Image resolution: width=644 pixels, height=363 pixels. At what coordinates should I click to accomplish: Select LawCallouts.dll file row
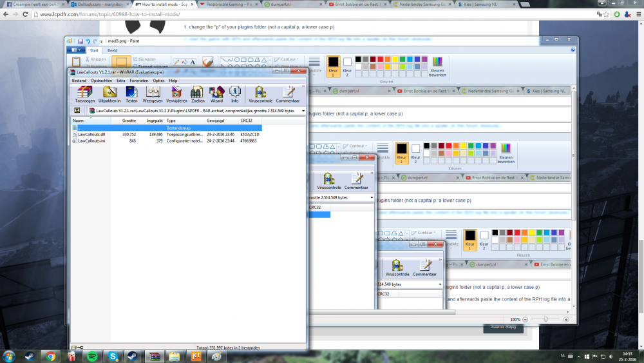click(166, 134)
